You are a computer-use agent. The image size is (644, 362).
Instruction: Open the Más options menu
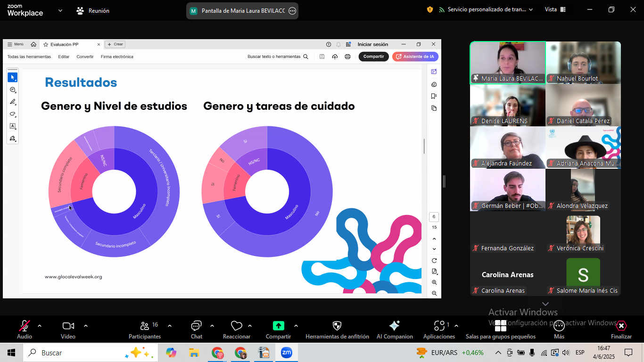[559, 329]
